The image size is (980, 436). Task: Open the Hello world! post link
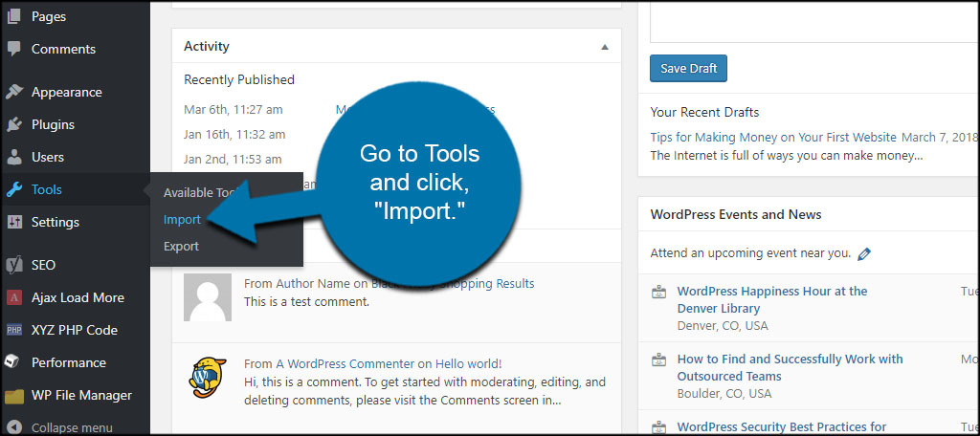[x=468, y=363]
